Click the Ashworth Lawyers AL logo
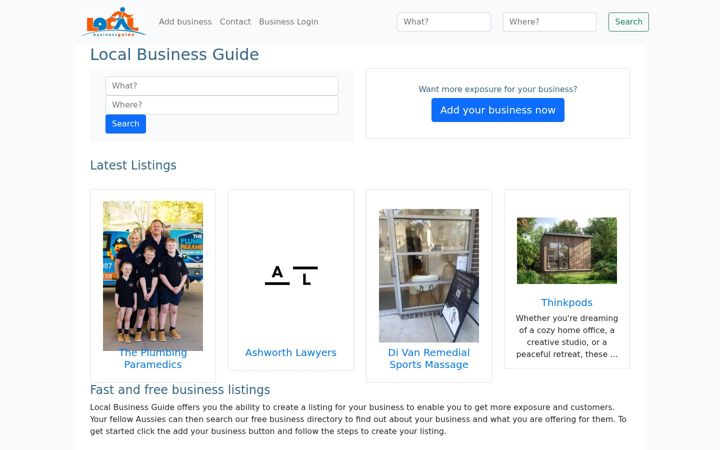 click(291, 276)
